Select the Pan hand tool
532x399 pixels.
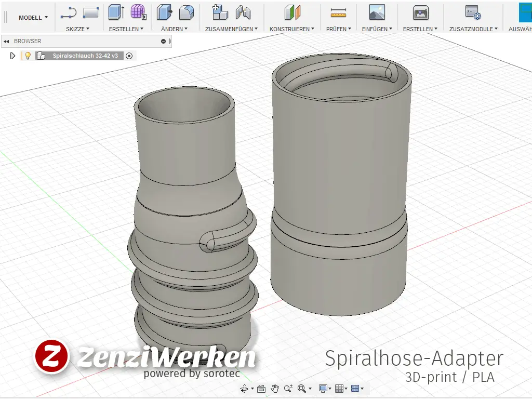(275, 389)
